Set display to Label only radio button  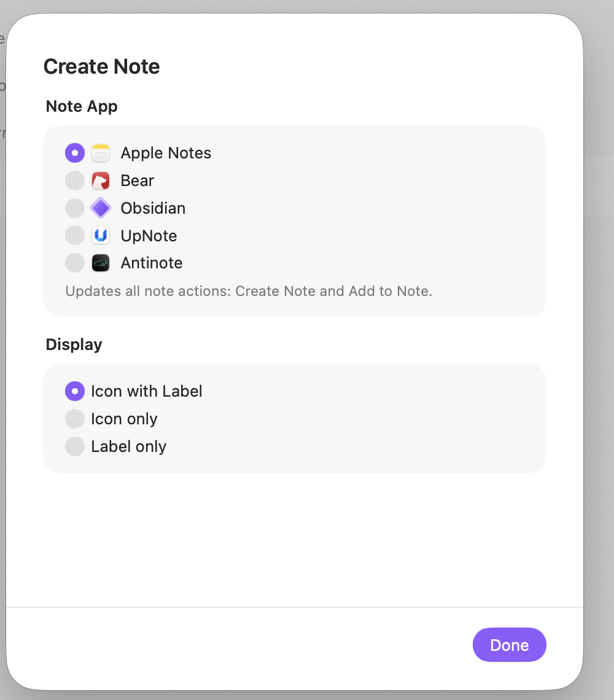(x=74, y=446)
